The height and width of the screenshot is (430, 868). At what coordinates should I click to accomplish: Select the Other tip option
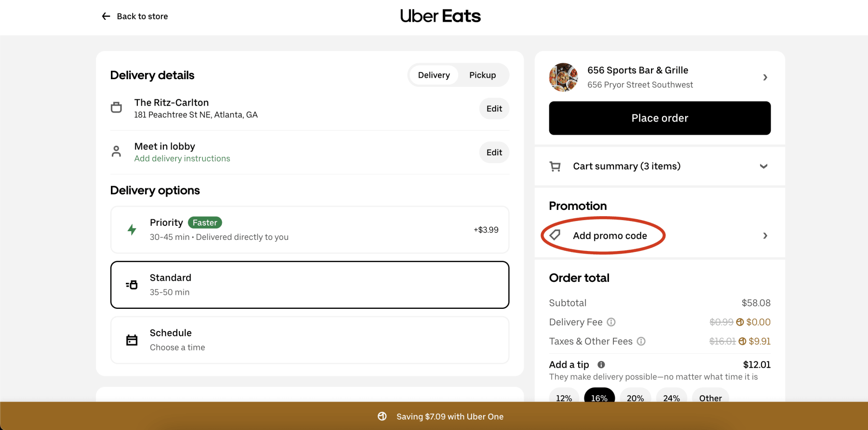(x=710, y=398)
